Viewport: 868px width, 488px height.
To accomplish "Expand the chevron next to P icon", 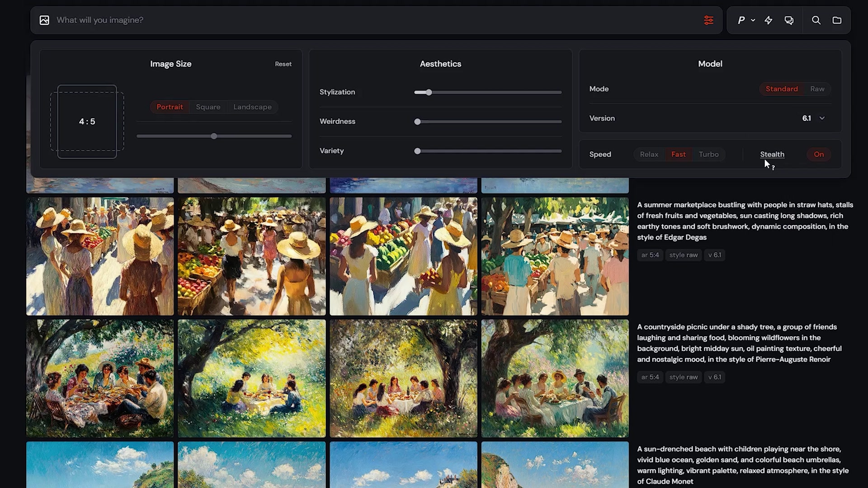I will click(753, 20).
